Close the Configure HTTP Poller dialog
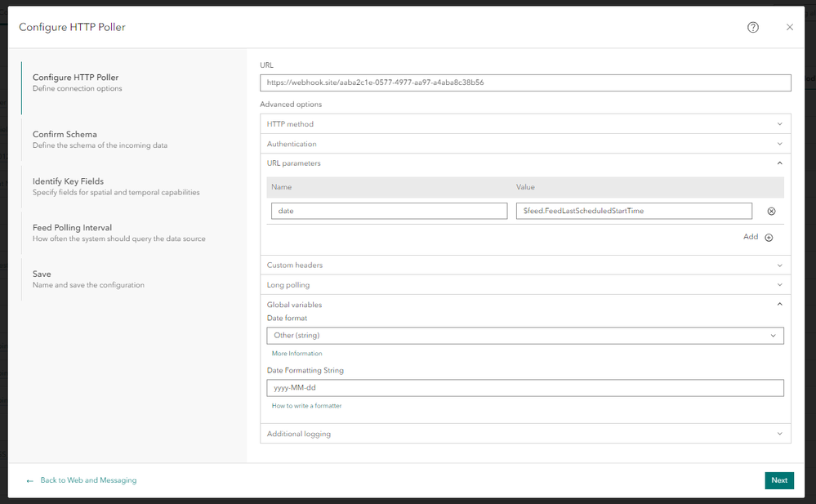 790,27
